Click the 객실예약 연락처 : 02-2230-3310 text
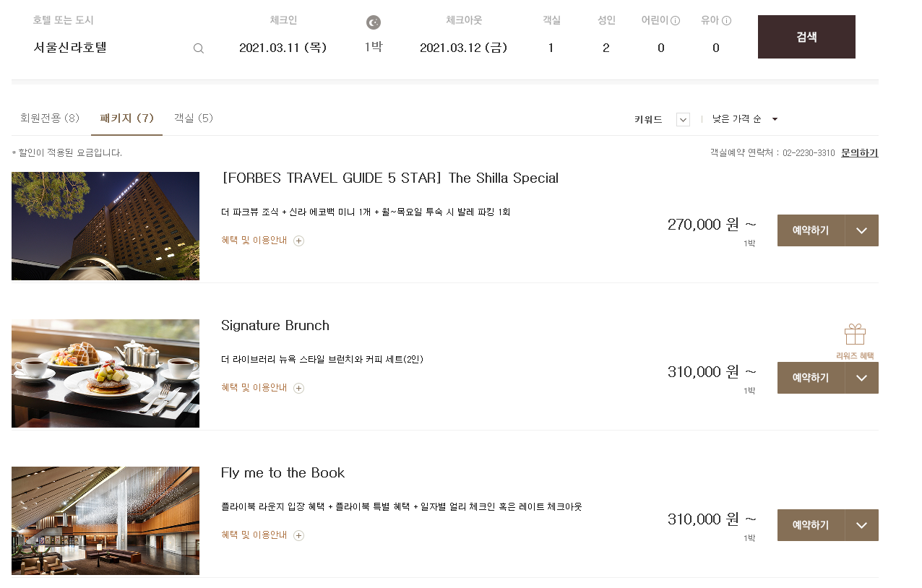Screen dimensions: 922x588 (x=772, y=153)
